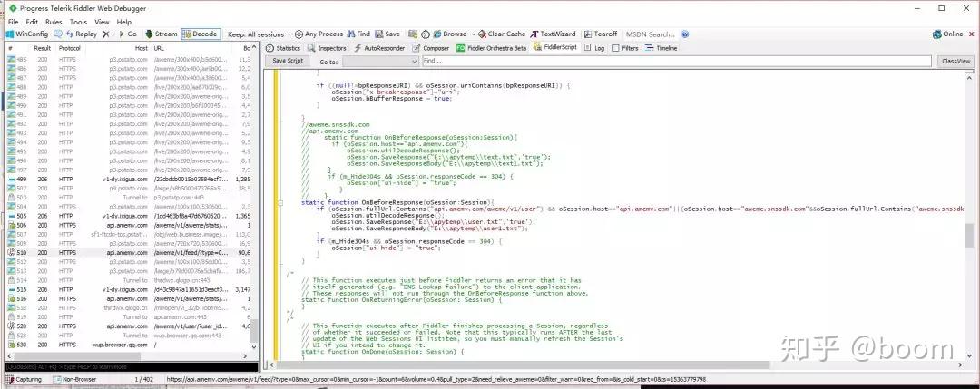Open the Keep: All sessions dropdown
Screen dimensions: 980x389
pyautogui.click(x=260, y=34)
